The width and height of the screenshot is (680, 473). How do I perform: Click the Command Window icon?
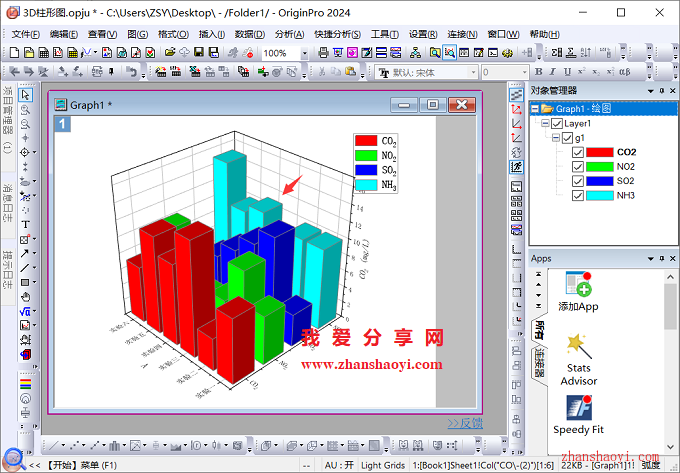coord(493,53)
